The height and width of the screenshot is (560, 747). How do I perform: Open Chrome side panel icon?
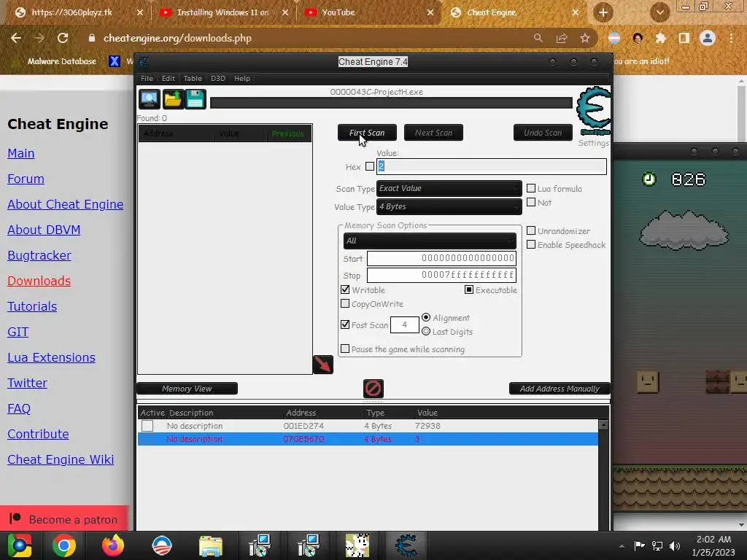[684, 38]
